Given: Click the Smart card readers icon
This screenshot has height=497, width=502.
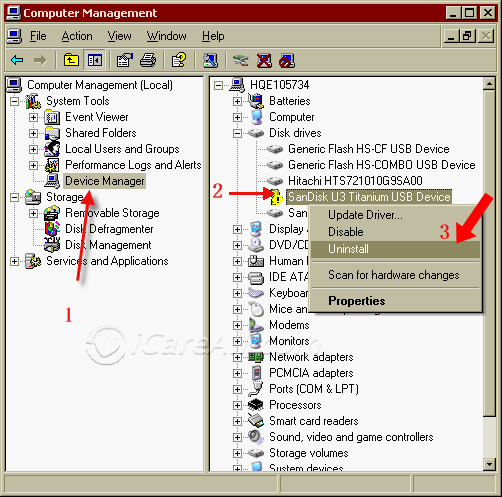Looking at the screenshot, I should click(x=256, y=421).
